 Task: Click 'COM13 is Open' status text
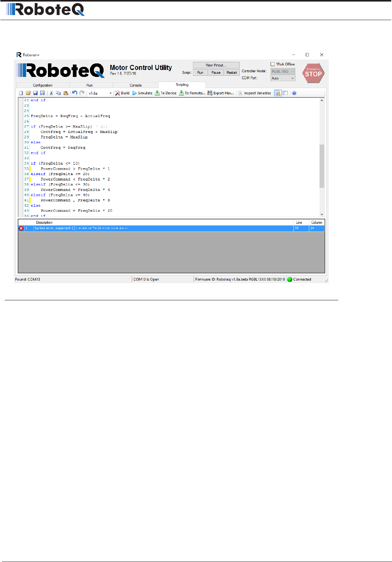coord(146,279)
